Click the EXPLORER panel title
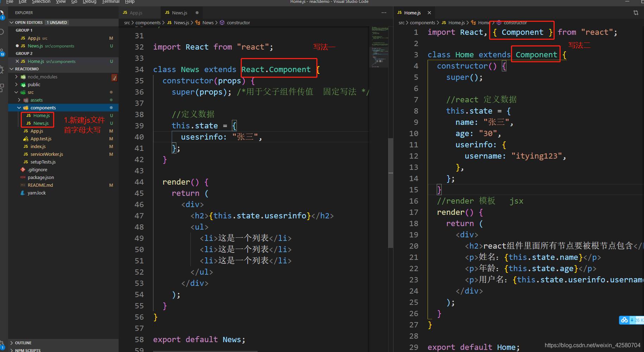Image resolution: width=644 pixels, height=352 pixels. 24,13
